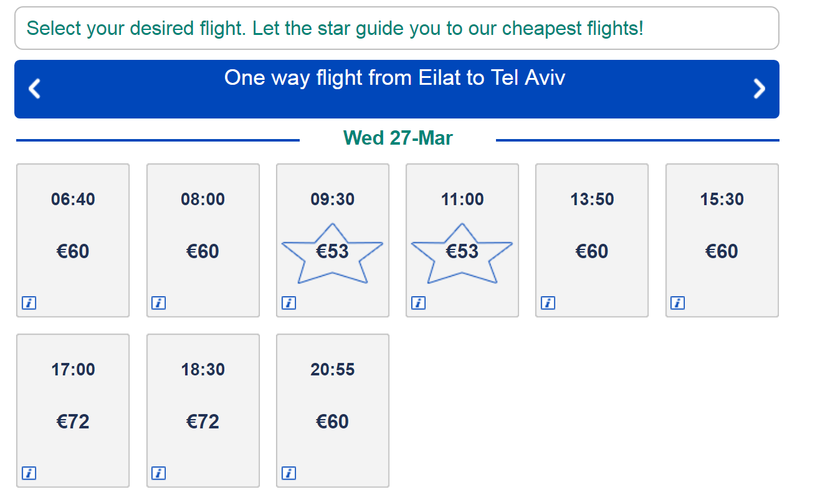Select the 15:30 flight card
The height and width of the screenshot is (497, 820).
[x=722, y=240]
